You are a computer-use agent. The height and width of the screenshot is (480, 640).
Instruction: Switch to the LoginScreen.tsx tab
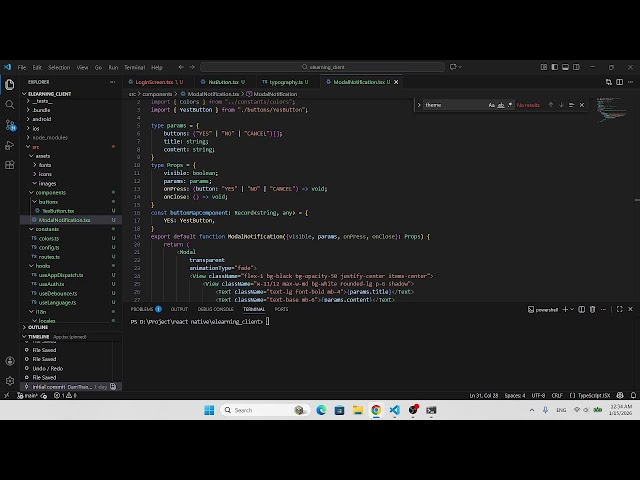click(x=156, y=82)
